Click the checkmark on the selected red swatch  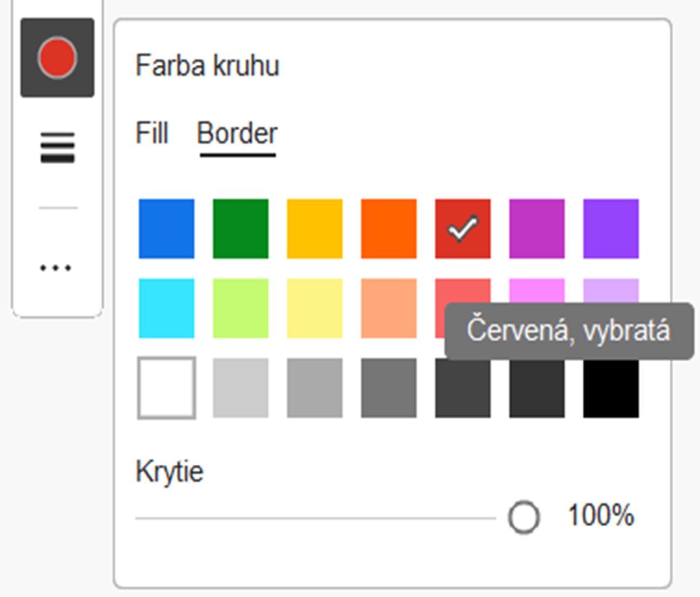pos(462,229)
